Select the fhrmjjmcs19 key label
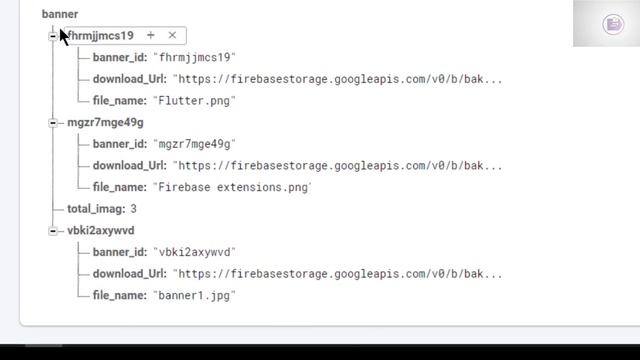The height and width of the screenshot is (360, 640). (100, 36)
